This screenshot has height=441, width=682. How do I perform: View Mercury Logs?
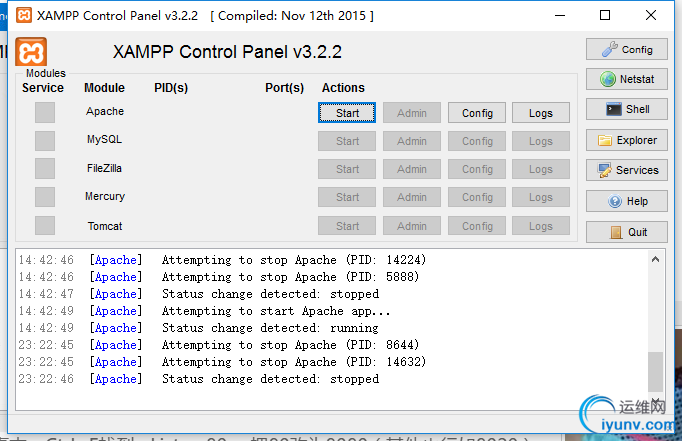(x=541, y=197)
